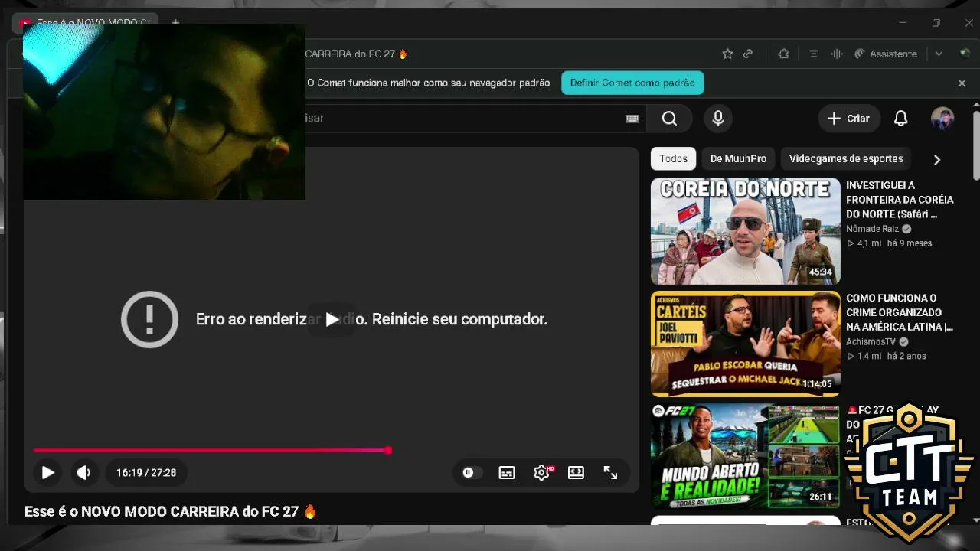Show more filter chips with right arrow
The image size is (980, 551).
coord(936,159)
